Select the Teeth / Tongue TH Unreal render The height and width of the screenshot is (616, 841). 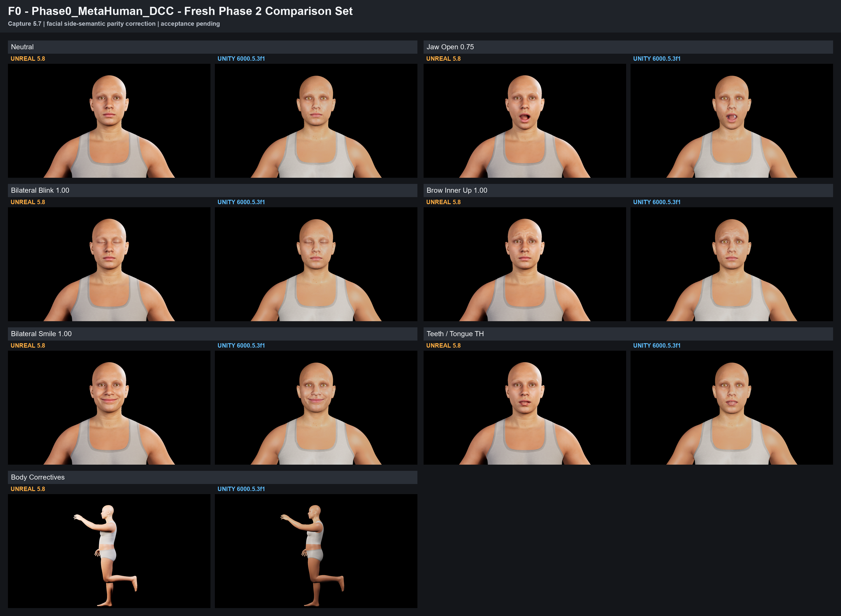525,408
